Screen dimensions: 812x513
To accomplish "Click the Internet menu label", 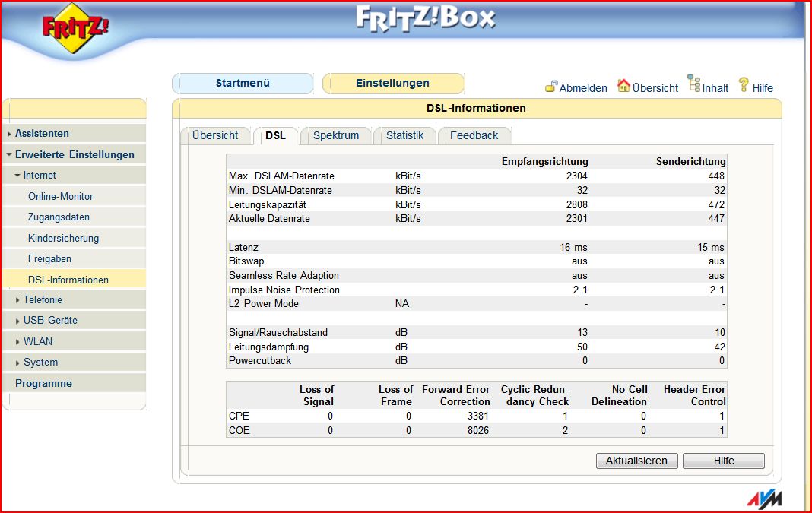I will coord(40,175).
